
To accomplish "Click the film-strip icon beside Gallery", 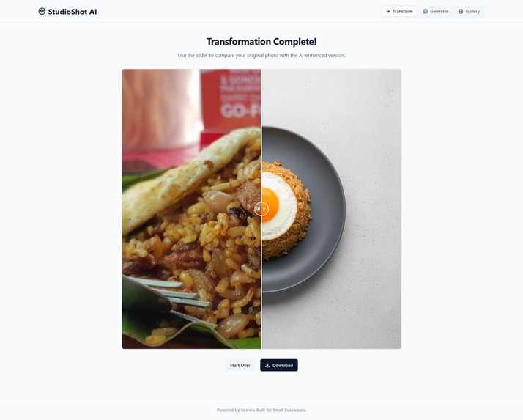I will pyautogui.click(x=461, y=11).
